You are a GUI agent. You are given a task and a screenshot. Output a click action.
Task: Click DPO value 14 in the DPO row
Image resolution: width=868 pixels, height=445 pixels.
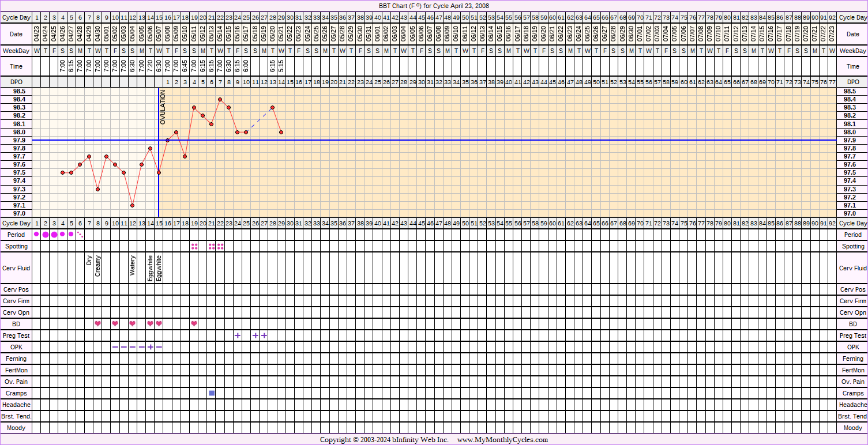point(281,82)
